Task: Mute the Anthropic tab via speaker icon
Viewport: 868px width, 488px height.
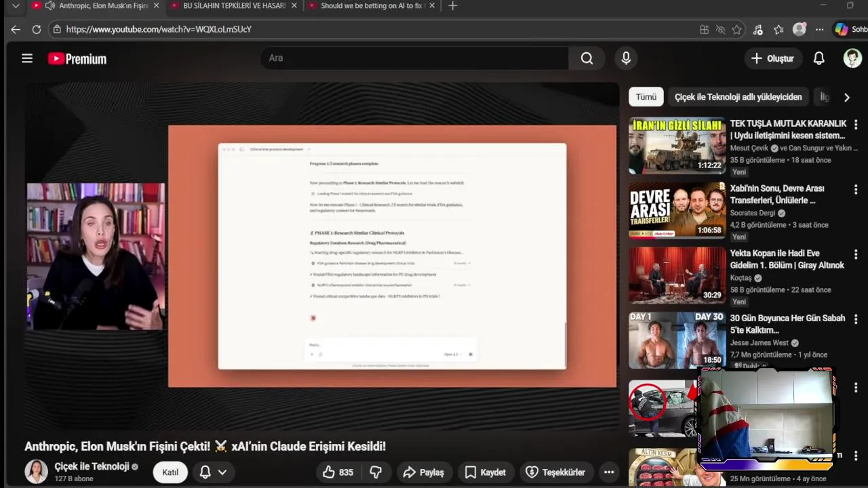Action: 50,5
